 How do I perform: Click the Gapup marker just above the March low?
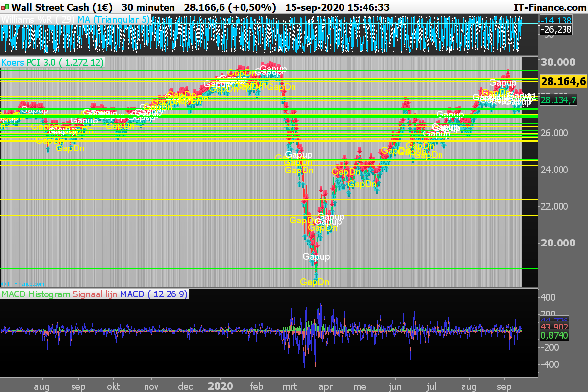click(316, 256)
